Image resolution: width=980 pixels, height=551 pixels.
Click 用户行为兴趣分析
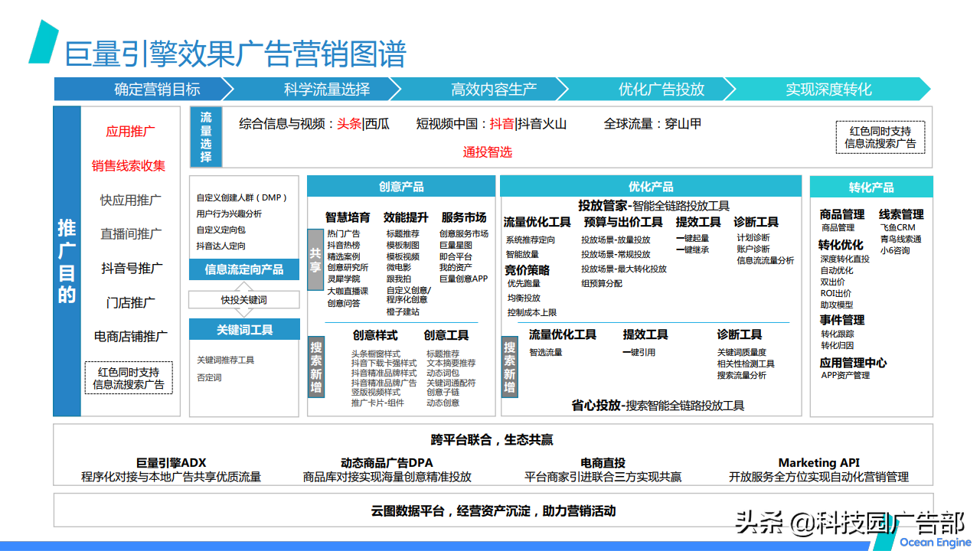point(229,214)
